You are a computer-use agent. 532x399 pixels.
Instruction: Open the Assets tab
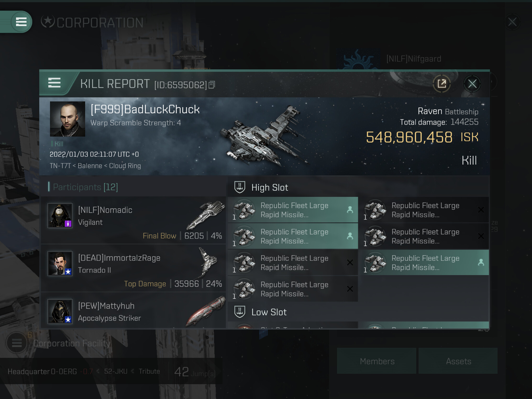pyautogui.click(x=458, y=361)
